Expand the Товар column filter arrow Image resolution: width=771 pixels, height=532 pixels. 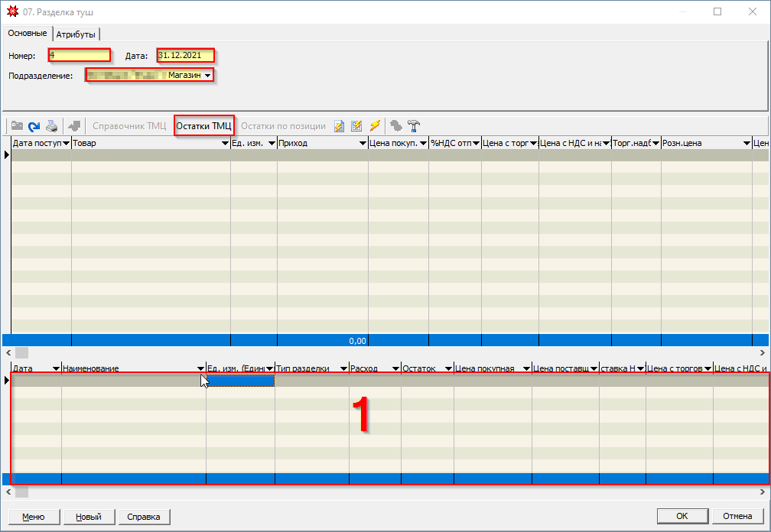pyautogui.click(x=225, y=144)
